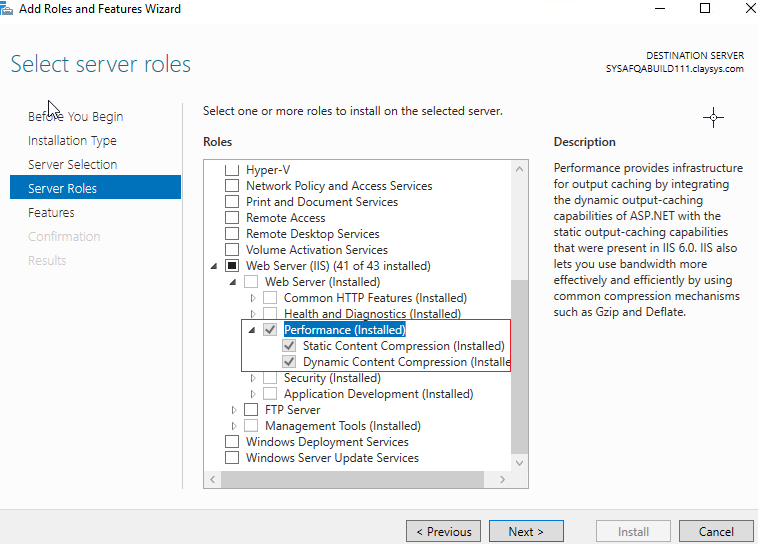Screen dimensions: 758x544
Task: Click horizontal scroll left arrow
Action: (213, 479)
